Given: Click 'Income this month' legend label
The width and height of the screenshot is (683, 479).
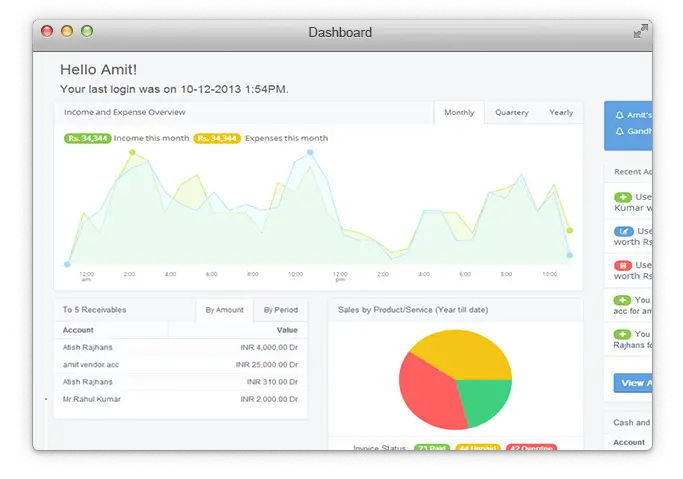Looking at the screenshot, I should point(151,138).
